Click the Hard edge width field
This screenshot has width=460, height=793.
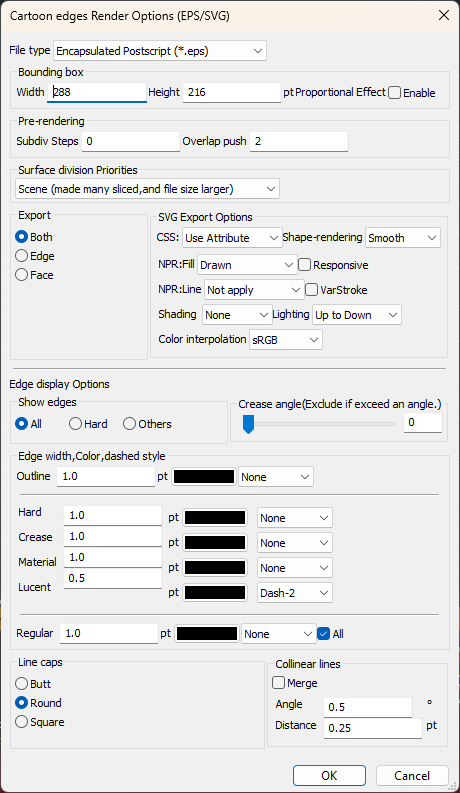[113, 515]
